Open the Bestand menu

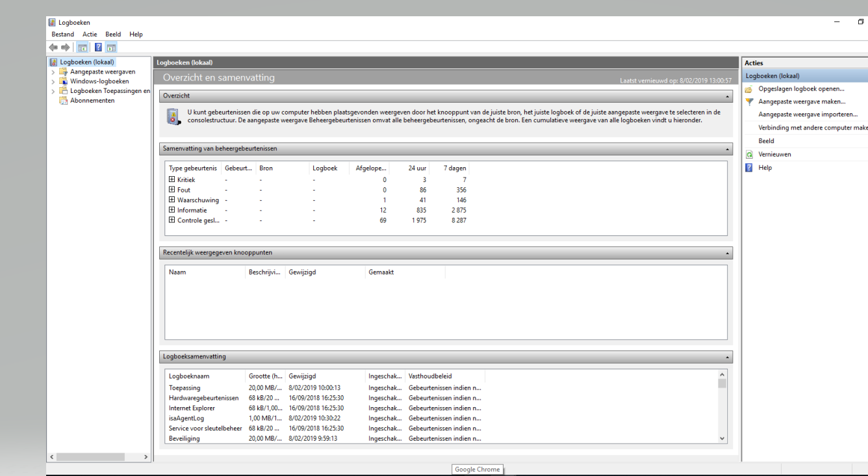click(63, 34)
